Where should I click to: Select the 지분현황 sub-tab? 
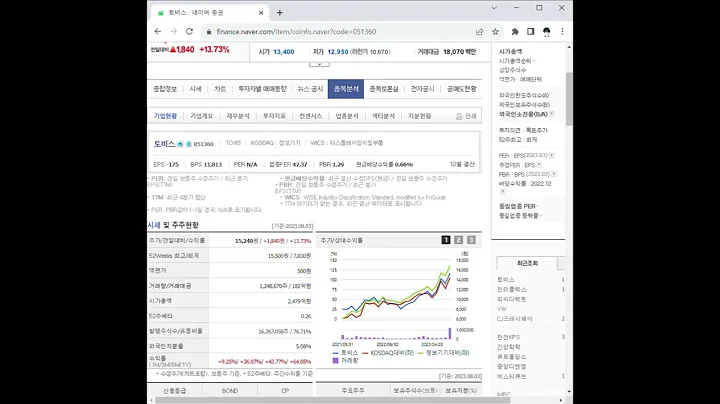(x=420, y=116)
